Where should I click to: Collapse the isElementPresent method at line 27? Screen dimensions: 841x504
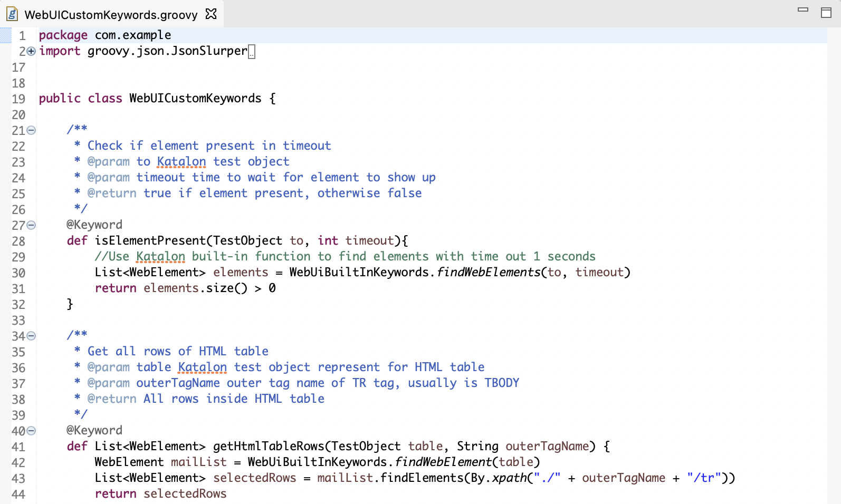[31, 225]
